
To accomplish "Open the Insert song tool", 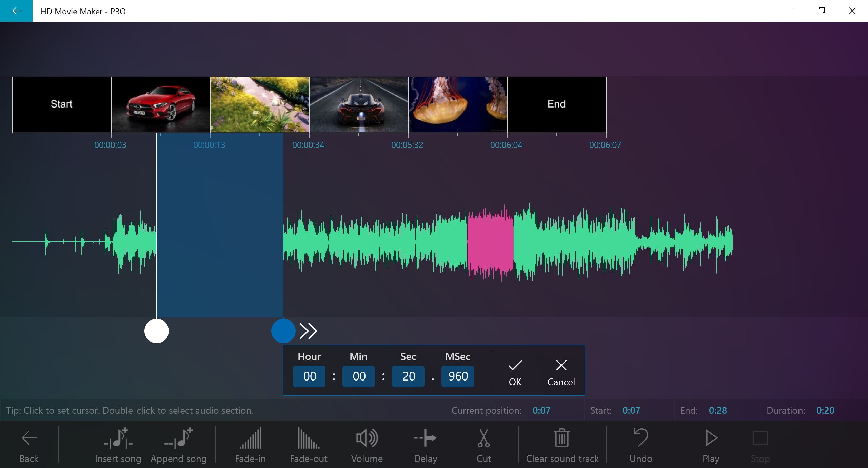I will (118, 445).
